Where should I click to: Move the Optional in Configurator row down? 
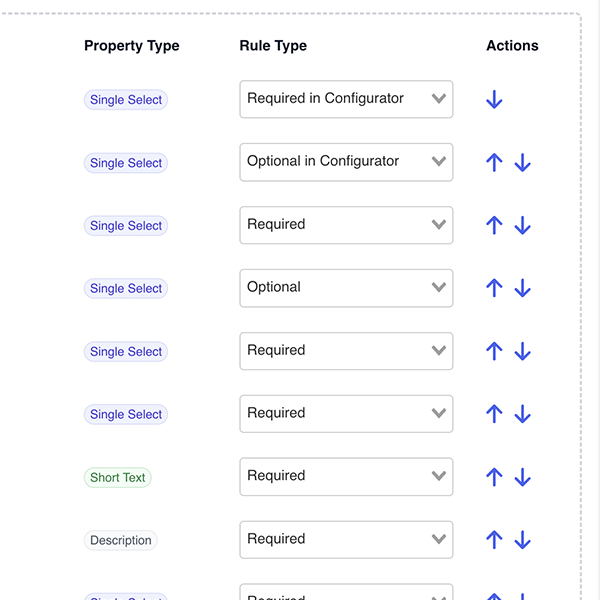pos(522,163)
